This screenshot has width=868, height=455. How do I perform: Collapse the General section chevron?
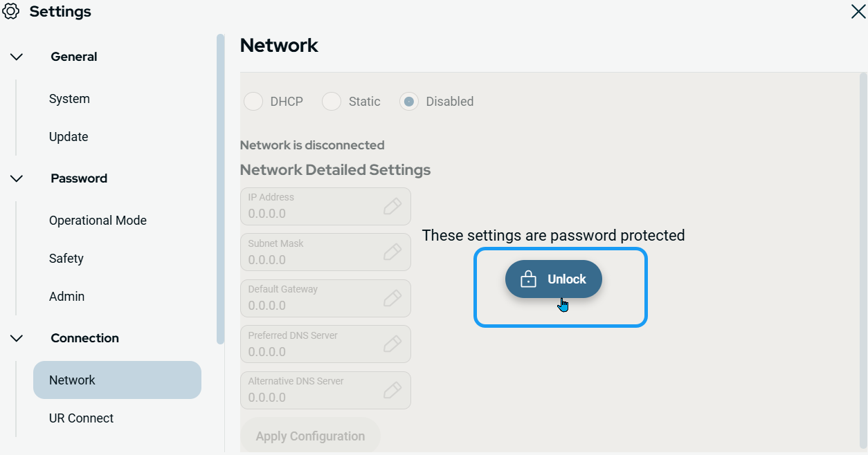coord(17,57)
